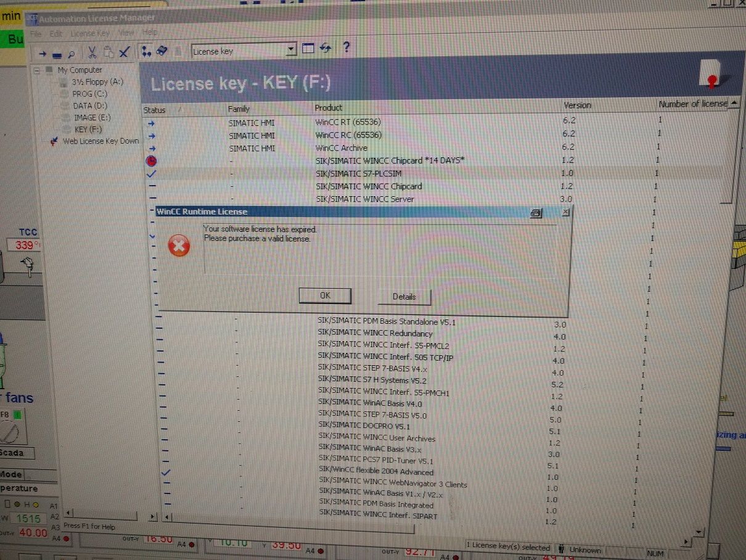Click the list scroll-up arrow
This screenshot has height=560, width=746.
(x=735, y=104)
